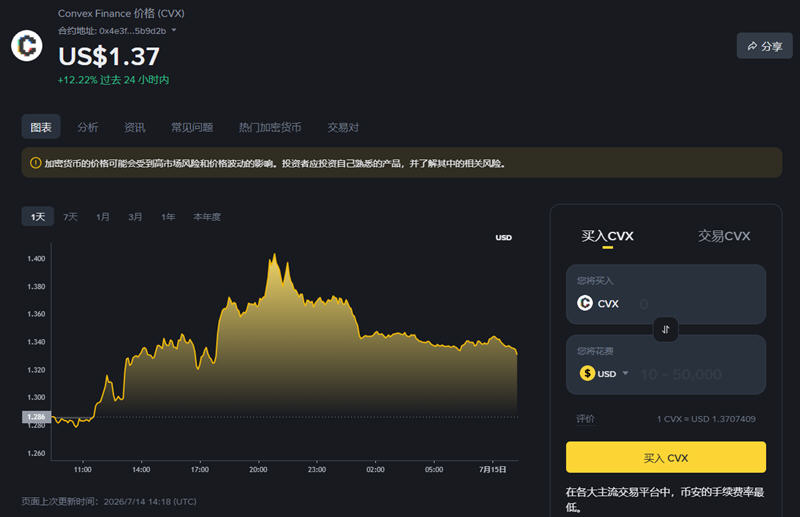The width and height of the screenshot is (800, 517).
Task: Select the 7天 chart range
Action: coord(70,217)
